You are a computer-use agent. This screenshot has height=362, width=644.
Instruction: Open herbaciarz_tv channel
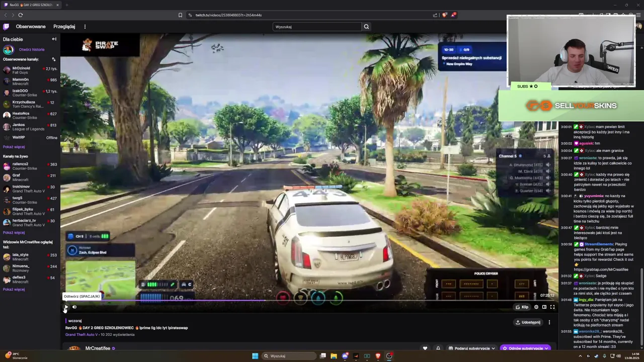pyautogui.click(x=30, y=223)
